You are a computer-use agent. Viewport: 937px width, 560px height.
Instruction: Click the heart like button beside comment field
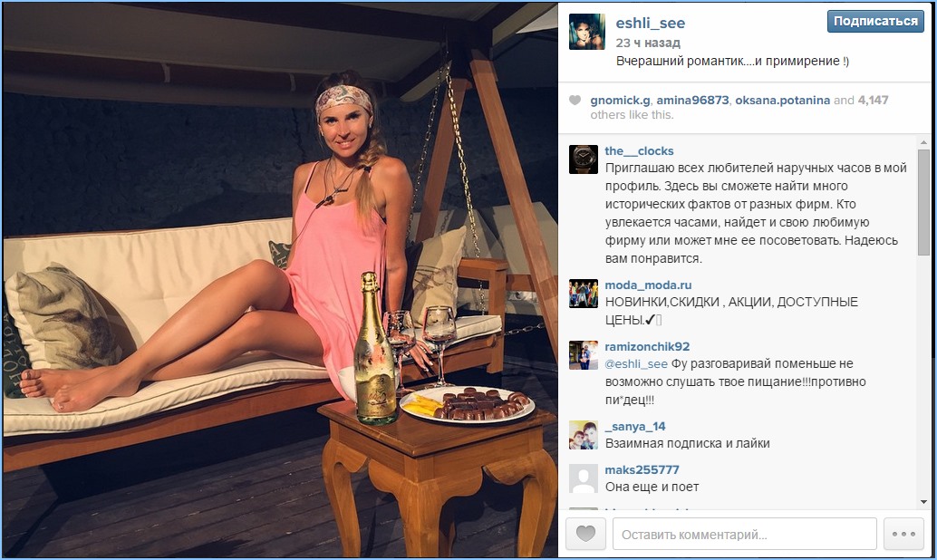585,534
